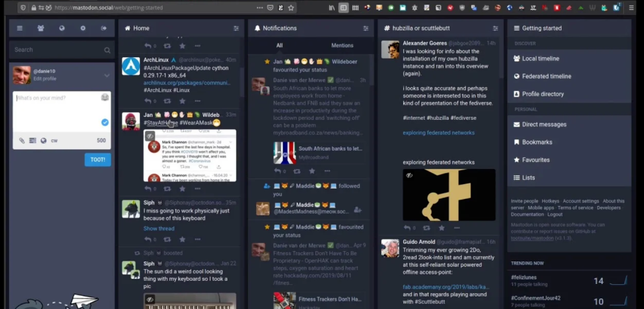The width and height of the screenshot is (644, 309).
Task: Open the emoji picker in the compose box
Action: [105, 97]
